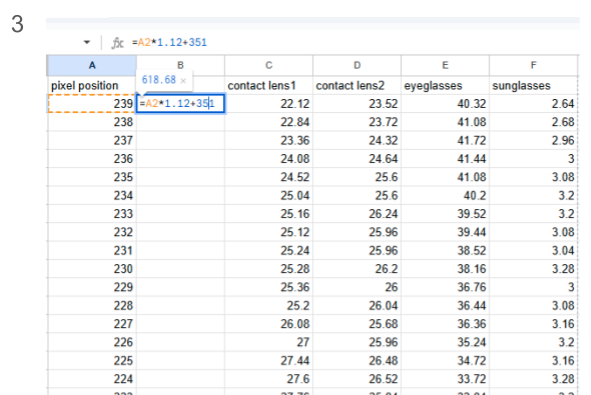Image resolution: width=591 pixels, height=395 pixels.
Task: Select cell containing 227
Action: pos(92,324)
